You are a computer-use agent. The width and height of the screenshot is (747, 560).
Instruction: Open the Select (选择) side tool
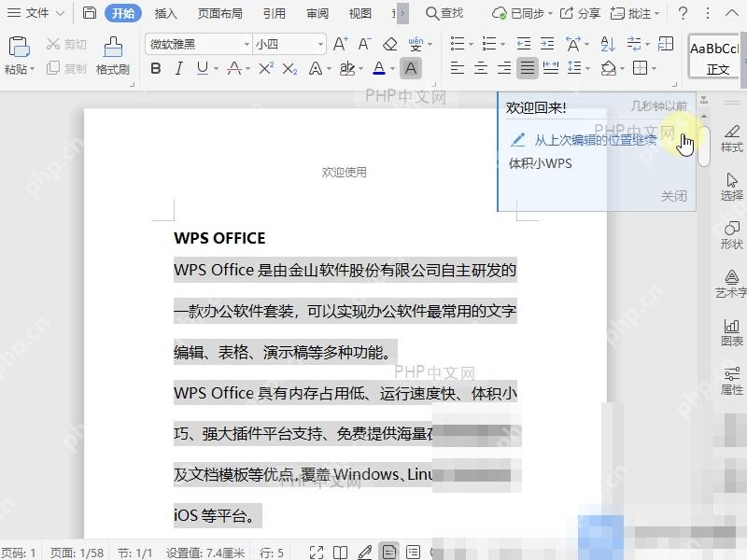[731, 187]
